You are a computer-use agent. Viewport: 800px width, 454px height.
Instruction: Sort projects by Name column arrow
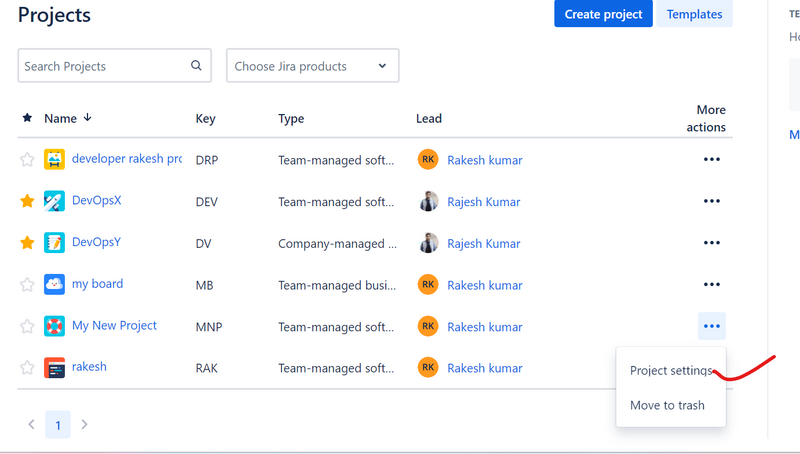(x=88, y=118)
